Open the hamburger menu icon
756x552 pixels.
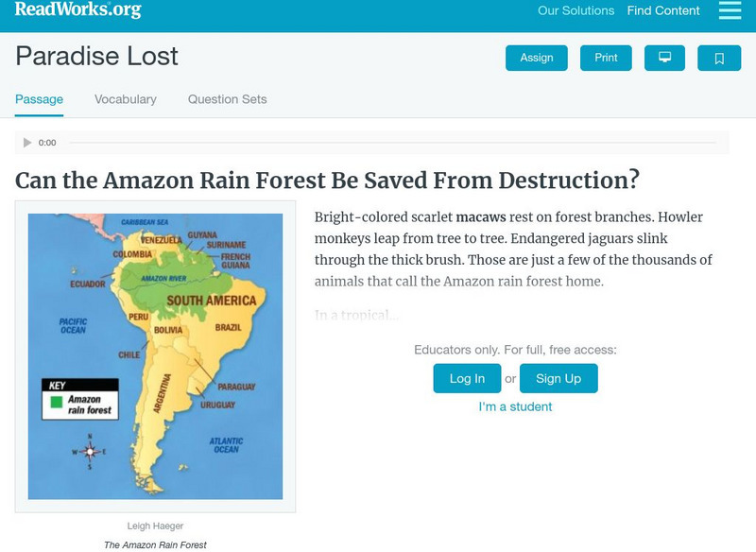point(730,10)
